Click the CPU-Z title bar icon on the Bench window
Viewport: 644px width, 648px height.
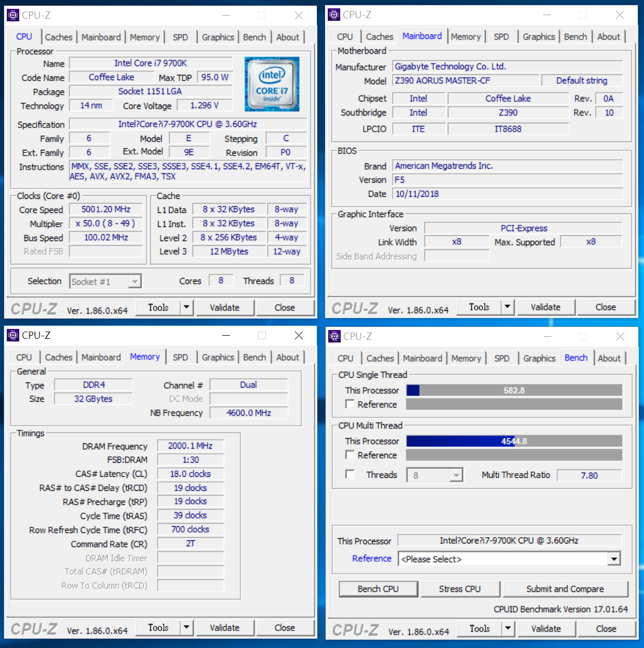pos(333,336)
